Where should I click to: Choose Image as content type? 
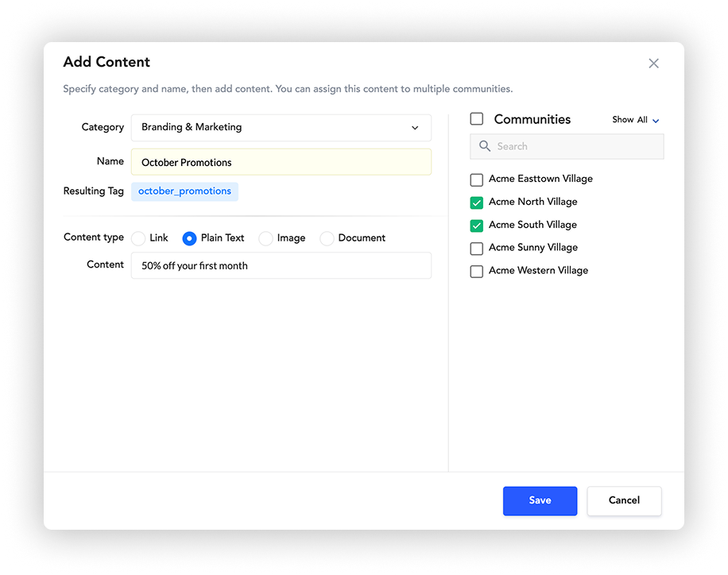coord(265,238)
